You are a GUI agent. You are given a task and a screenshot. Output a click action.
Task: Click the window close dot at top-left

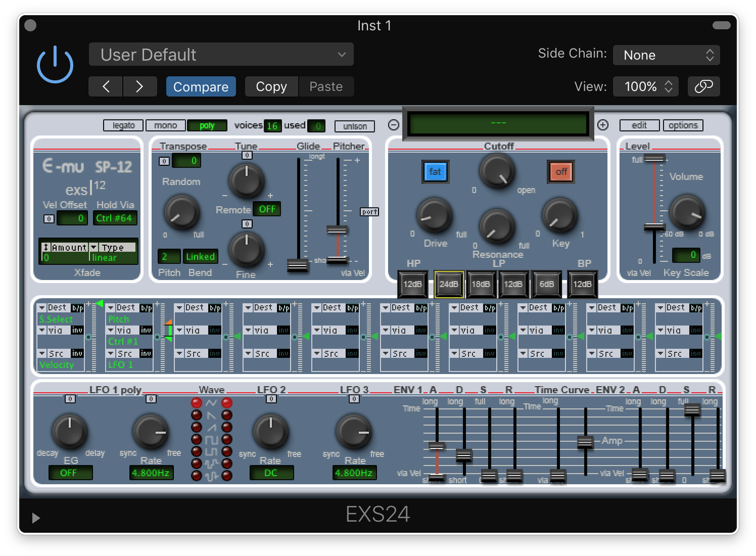(30, 25)
